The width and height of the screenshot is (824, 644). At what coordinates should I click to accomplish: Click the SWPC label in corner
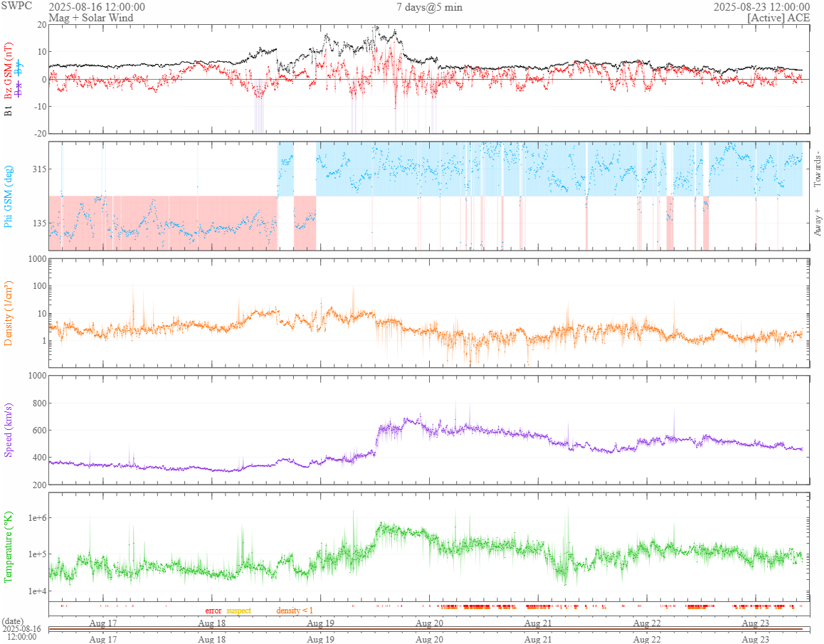point(16,6)
